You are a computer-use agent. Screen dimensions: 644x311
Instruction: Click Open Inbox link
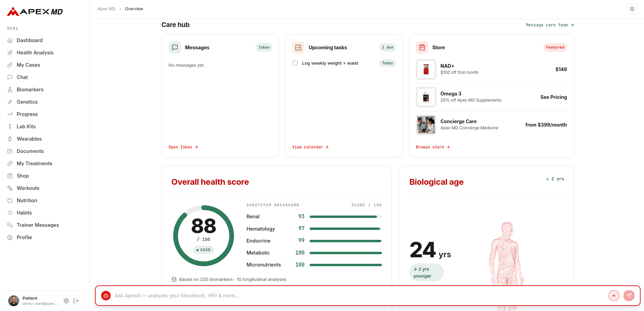point(183,147)
